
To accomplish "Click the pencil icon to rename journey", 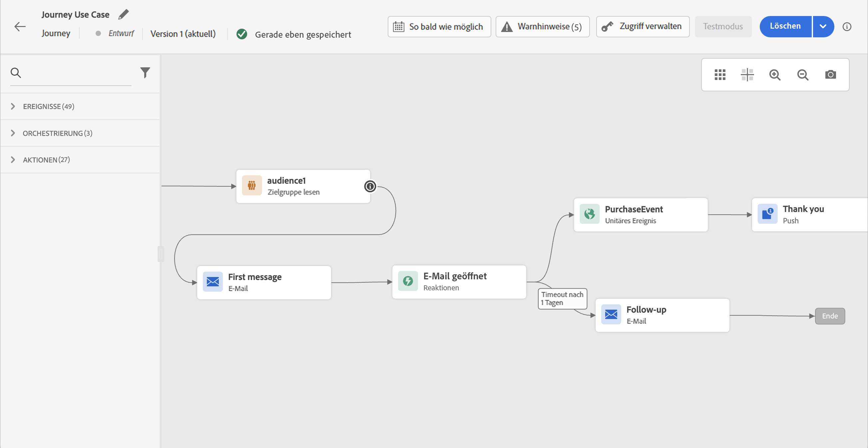I will click(123, 14).
